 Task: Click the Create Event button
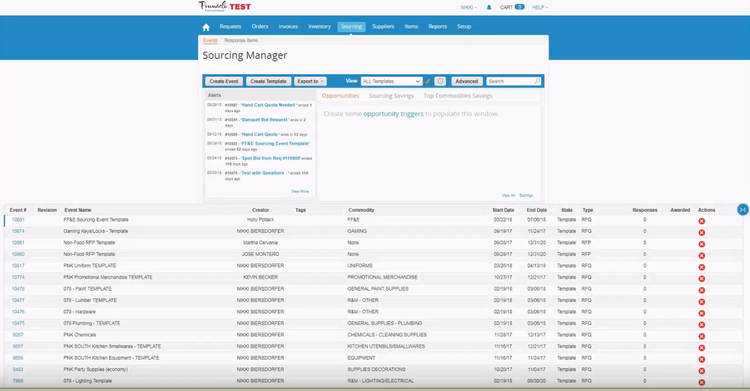pyautogui.click(x=224, y=81)
